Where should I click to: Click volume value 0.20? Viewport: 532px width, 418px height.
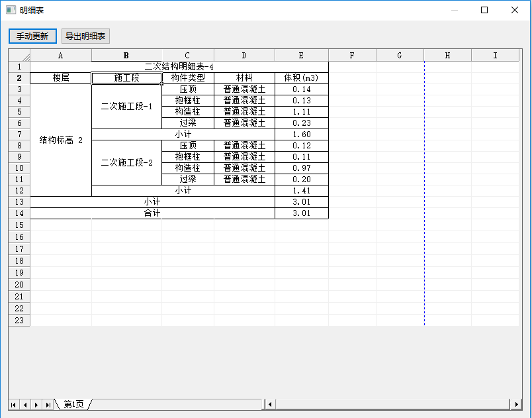[x=302, y=180]
